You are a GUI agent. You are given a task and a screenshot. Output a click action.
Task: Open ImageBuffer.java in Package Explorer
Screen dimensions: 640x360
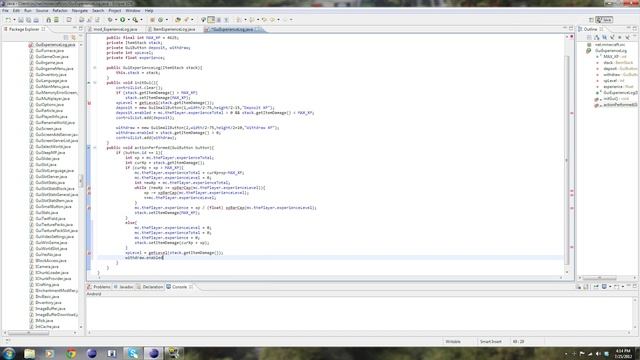click(49, 309)
